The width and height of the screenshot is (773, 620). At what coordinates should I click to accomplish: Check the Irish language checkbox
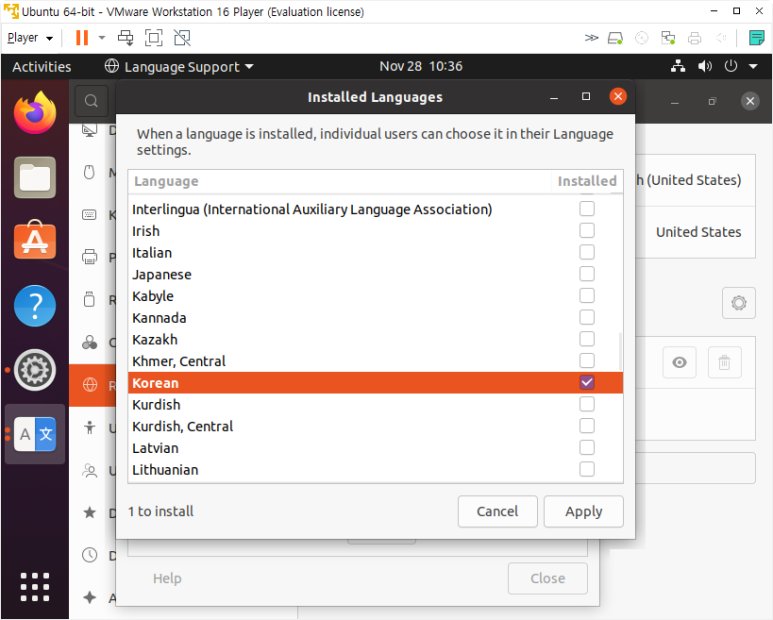click(x=587, y=230)
